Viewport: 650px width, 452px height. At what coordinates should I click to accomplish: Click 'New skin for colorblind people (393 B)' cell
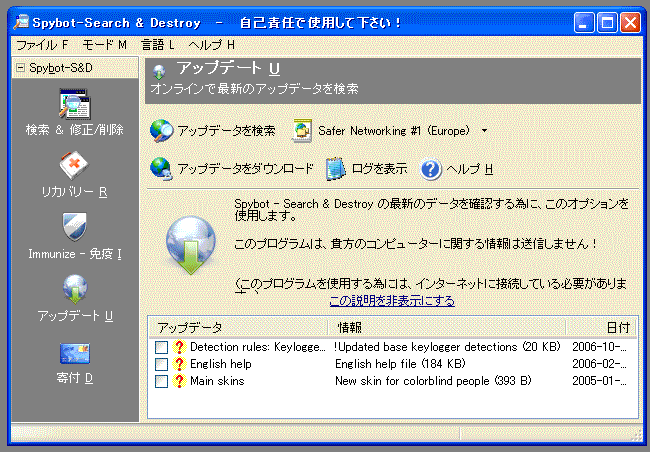pos(433,381)
